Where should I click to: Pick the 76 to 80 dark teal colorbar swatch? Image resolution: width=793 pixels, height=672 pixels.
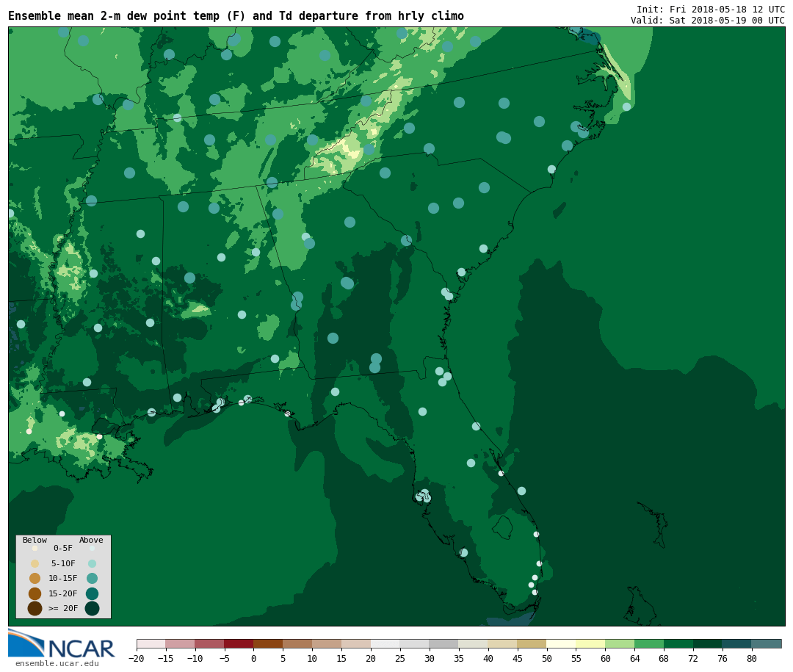[x=737, y=644]
